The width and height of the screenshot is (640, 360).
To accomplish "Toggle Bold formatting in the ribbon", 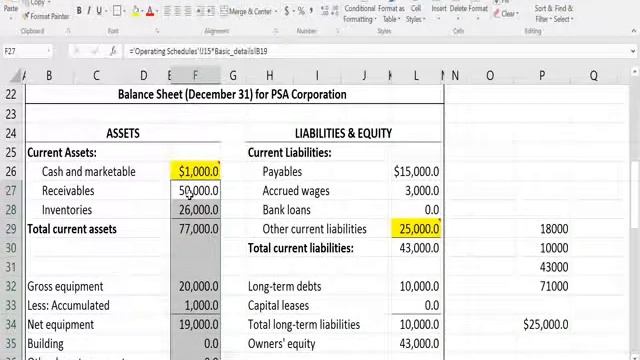I will 79,11.
